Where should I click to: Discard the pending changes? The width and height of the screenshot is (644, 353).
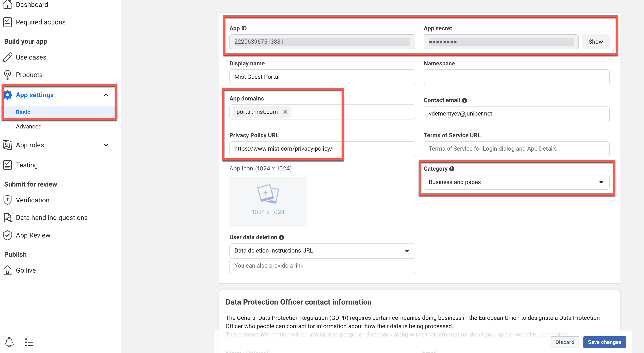point(565,342)
